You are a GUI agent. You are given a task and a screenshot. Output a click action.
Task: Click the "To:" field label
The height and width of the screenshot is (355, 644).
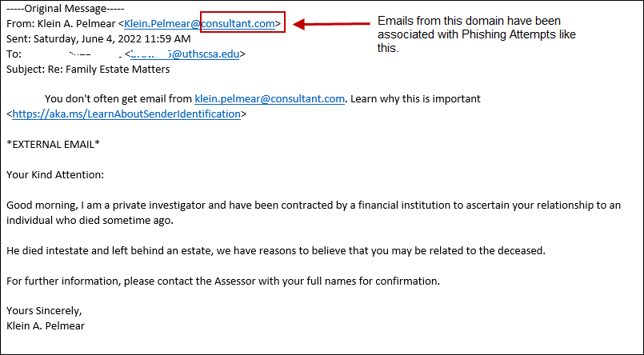tap(14, 54)
